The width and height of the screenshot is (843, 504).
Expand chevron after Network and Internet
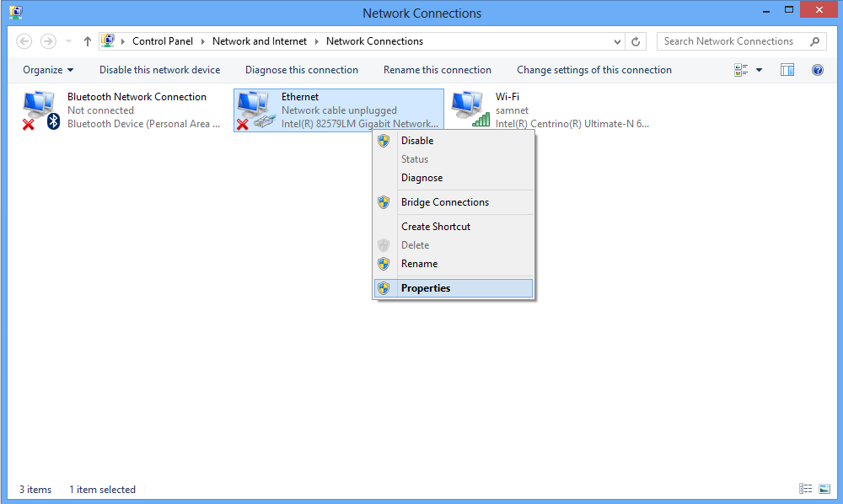tap(317, 41)
